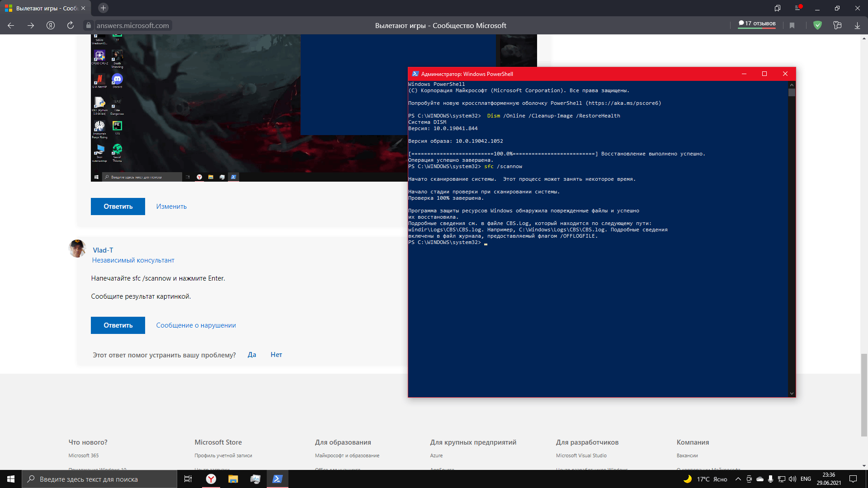Click the answers.microsoft.com address field

(132, 26)
